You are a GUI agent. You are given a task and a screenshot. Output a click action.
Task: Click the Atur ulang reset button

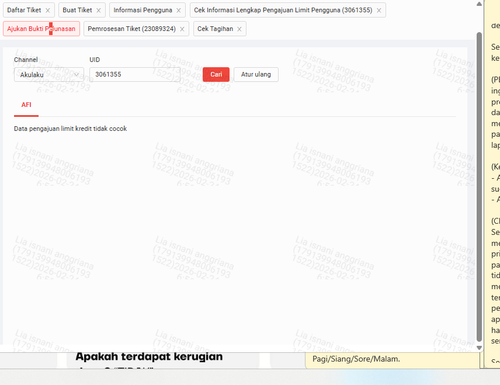tap(256, 74)
